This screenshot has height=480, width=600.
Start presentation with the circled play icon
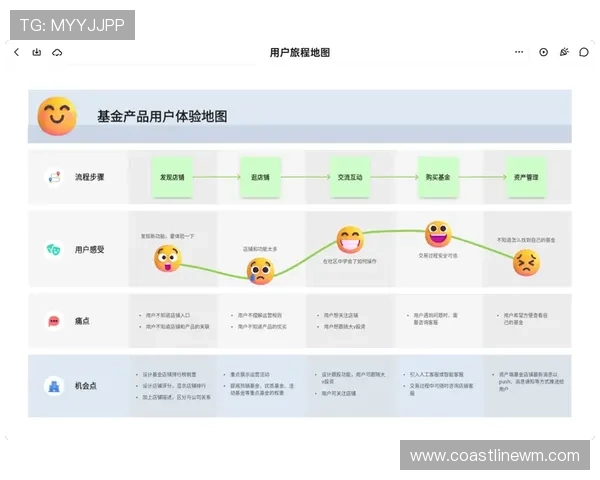pos(543,52)
